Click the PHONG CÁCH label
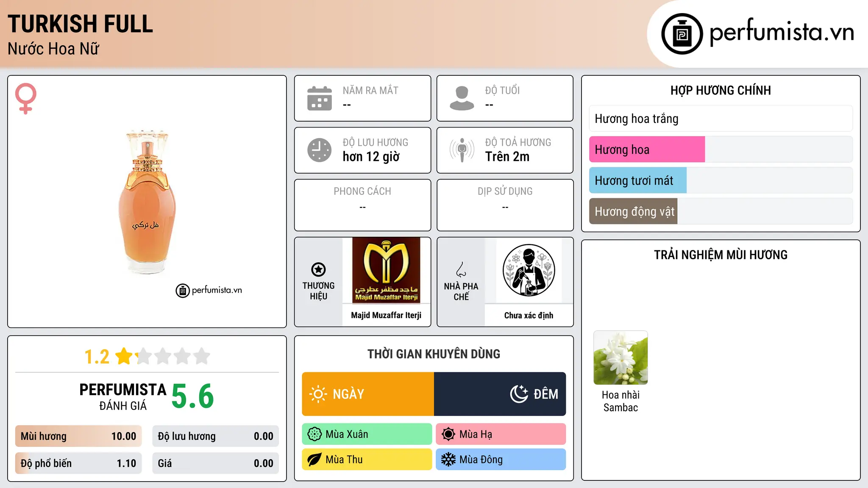The width and height of the screenshot is (868, 488). click(362, 191)
